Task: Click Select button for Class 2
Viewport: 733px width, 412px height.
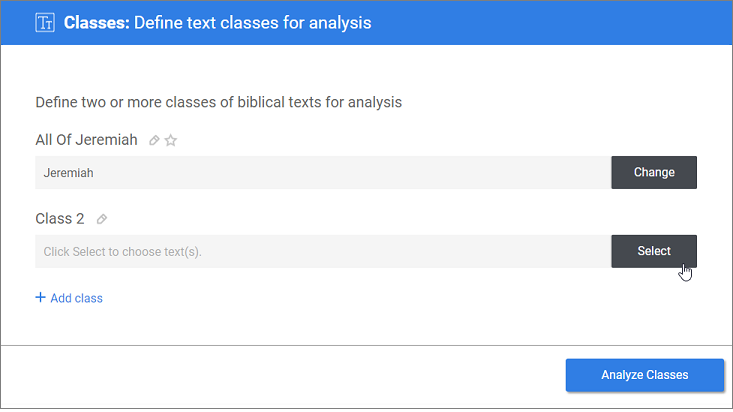Action: [x=654, y=251]
